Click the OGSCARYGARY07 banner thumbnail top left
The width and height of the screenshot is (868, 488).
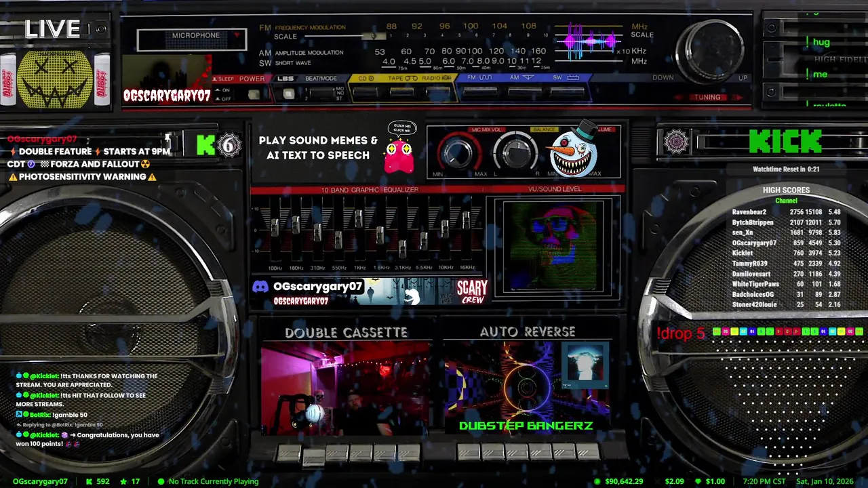pyautogui.click(x=167, y=79)
